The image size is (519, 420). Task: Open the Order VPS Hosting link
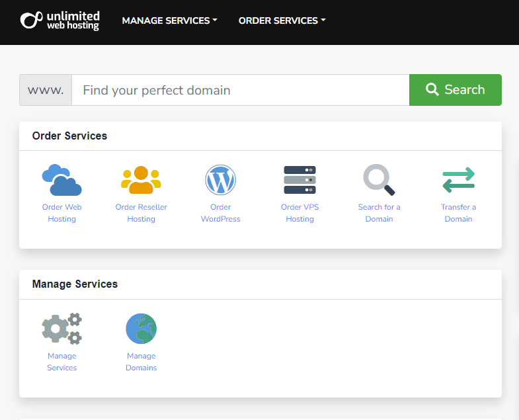[x=300, y=213]
